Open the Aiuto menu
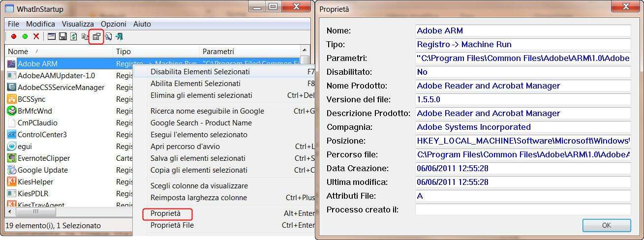The height and width of the screenshot is (240, 644). 142,24
